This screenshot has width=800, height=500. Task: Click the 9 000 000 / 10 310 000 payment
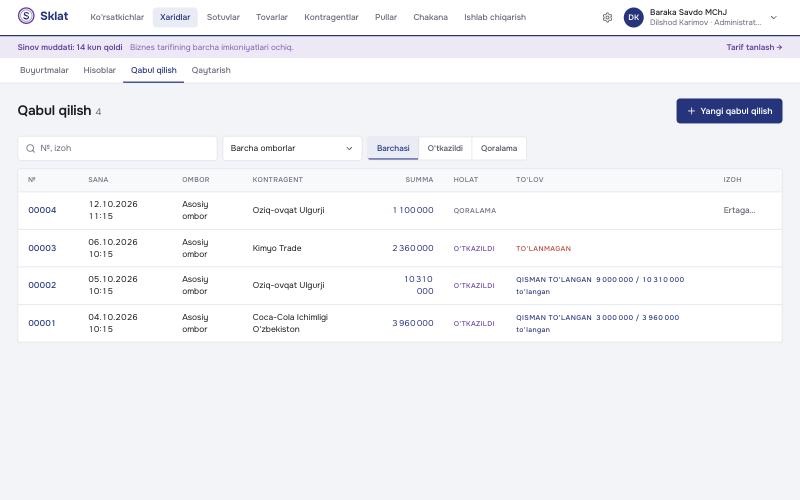(640, 280)
